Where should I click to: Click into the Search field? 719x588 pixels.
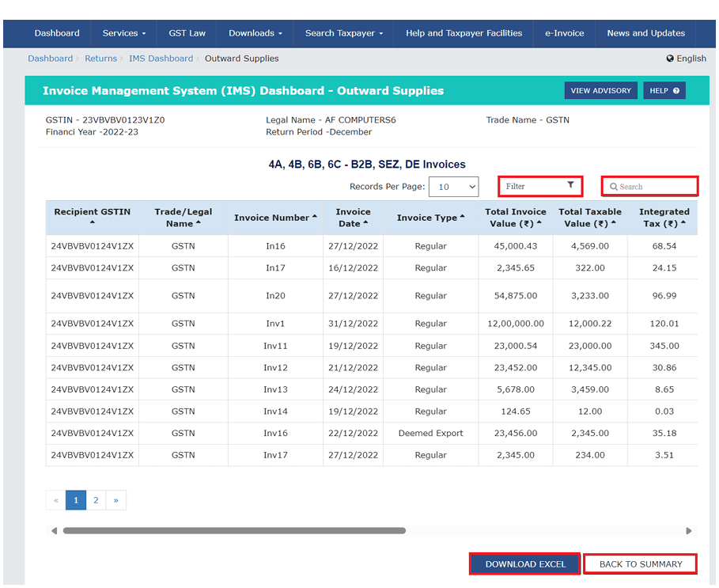(649, 186)
